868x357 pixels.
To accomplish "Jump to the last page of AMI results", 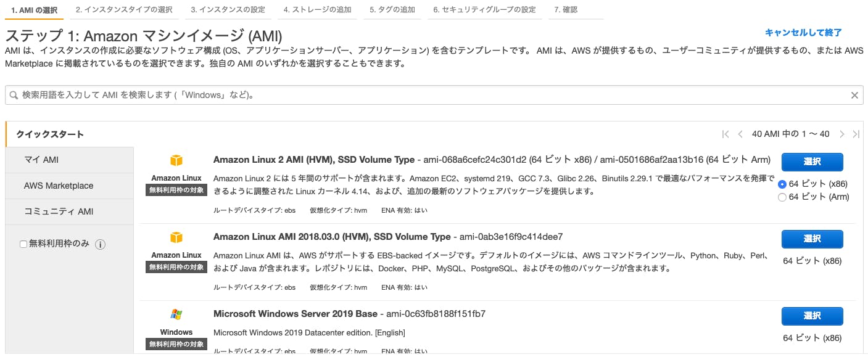I will 856,134.
